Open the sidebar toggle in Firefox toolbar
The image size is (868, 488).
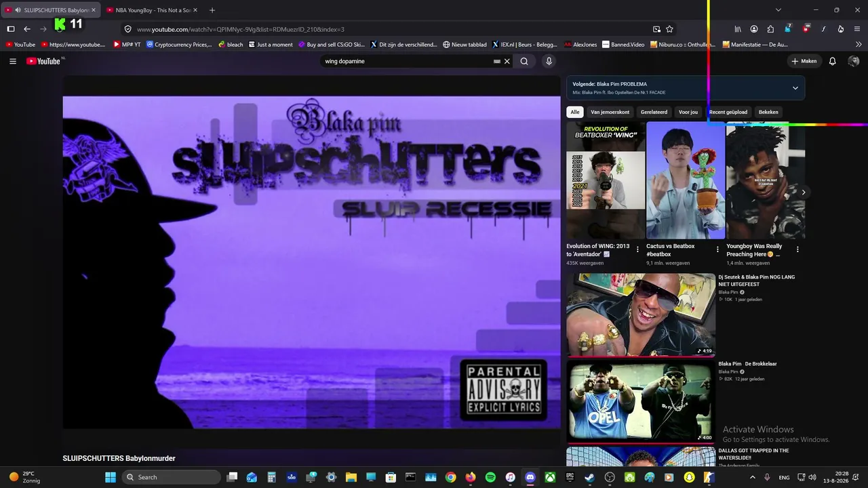11,29
